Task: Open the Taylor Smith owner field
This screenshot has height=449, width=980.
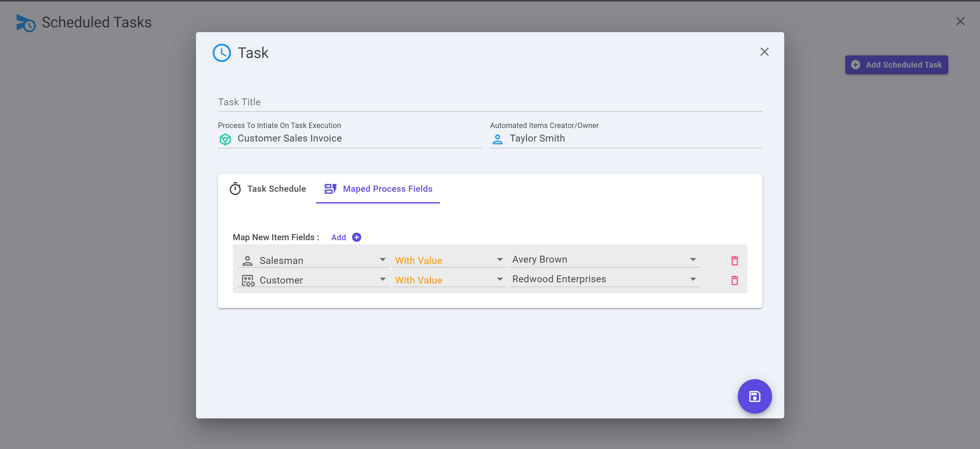Action: [x=626, y=139]
